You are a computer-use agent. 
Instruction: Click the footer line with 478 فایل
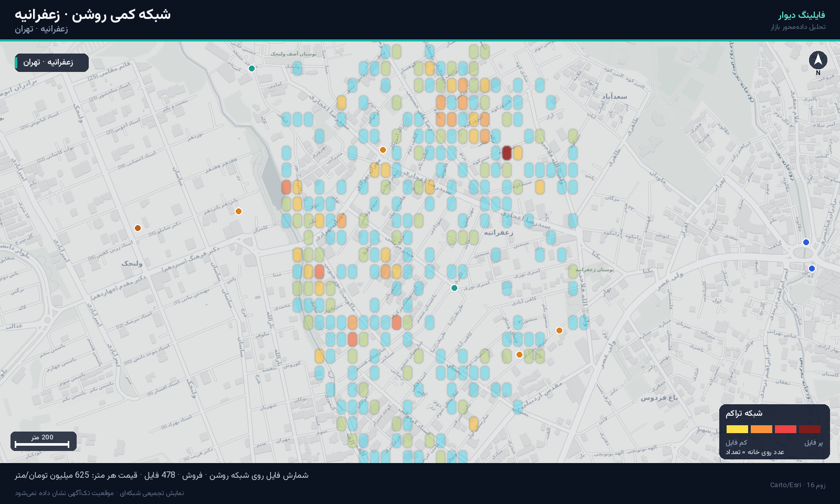coord(162,475)
